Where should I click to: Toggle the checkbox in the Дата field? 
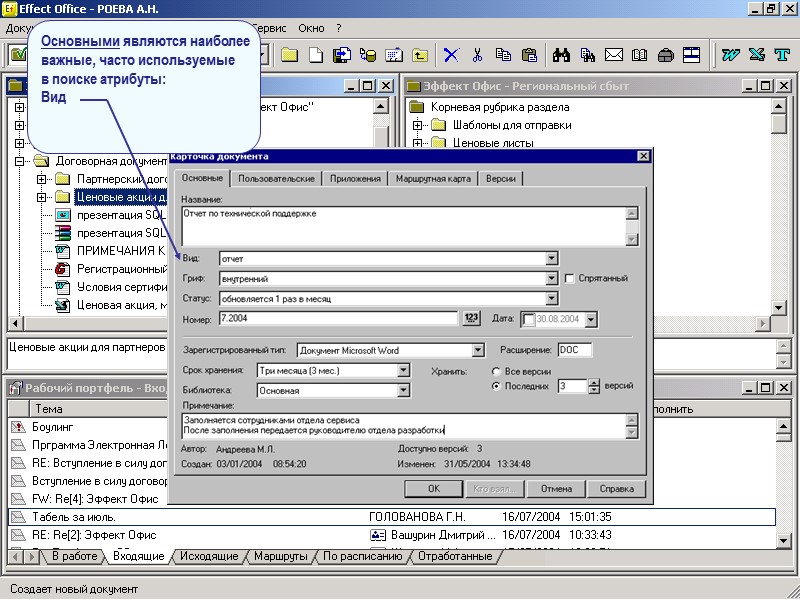(x=529, y=319)
